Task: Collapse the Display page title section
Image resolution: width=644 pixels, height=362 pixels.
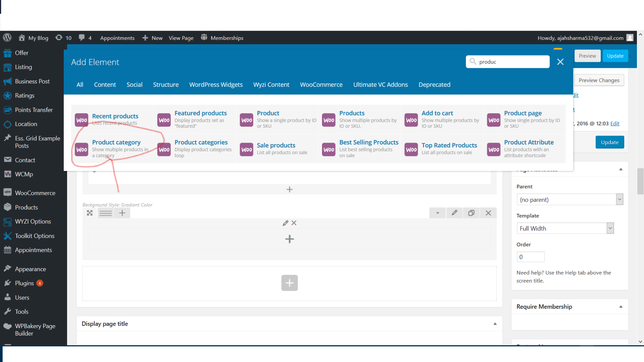Action: tap(495, 324)
